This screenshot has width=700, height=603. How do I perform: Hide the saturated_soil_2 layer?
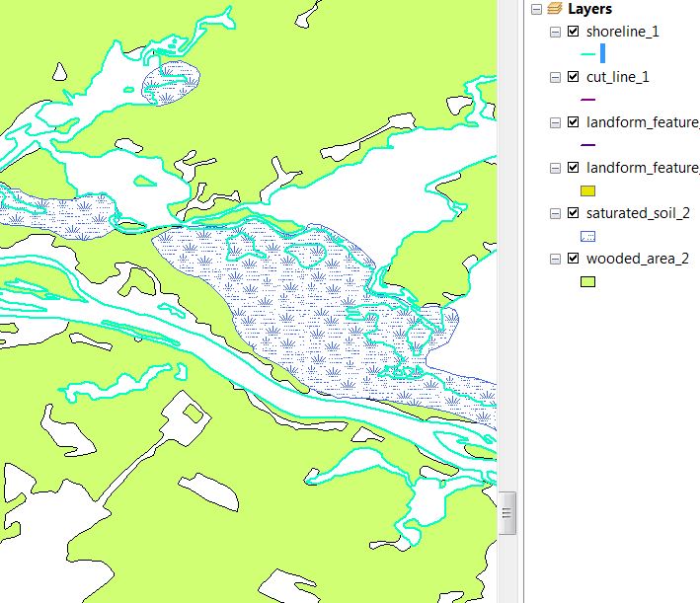pos(574,213)
